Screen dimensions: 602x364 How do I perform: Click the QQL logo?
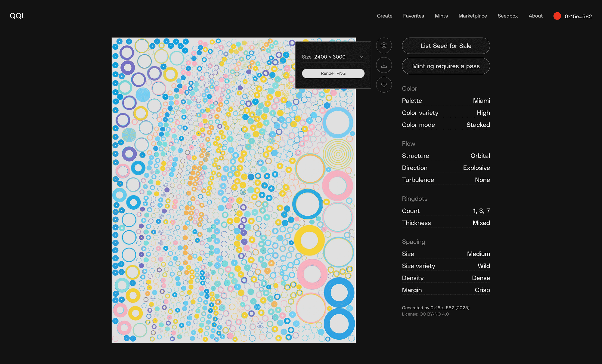[x=17, y=16]
